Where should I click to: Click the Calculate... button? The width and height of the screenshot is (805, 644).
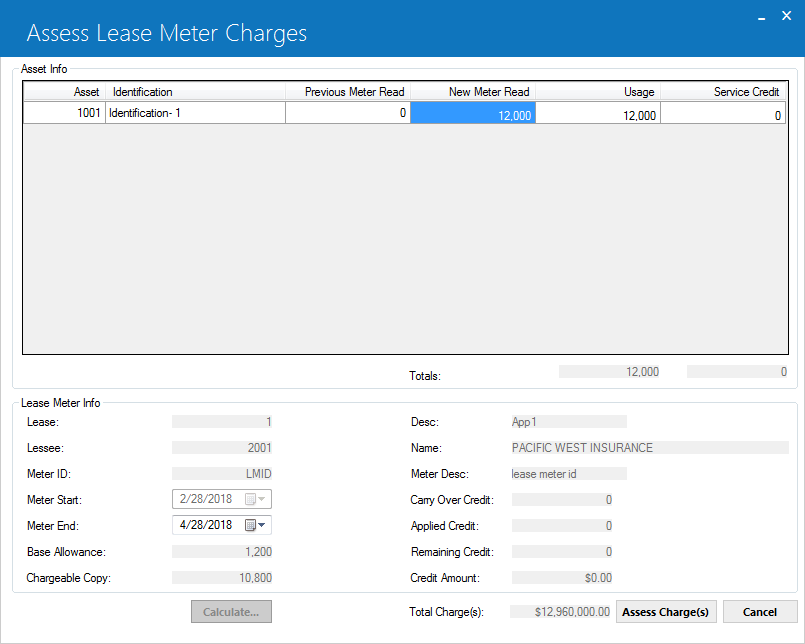tap(231, 612)
